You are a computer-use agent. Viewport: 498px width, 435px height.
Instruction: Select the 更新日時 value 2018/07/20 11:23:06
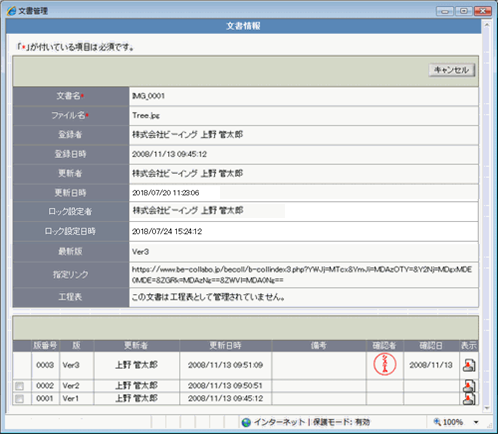(166, 193)
